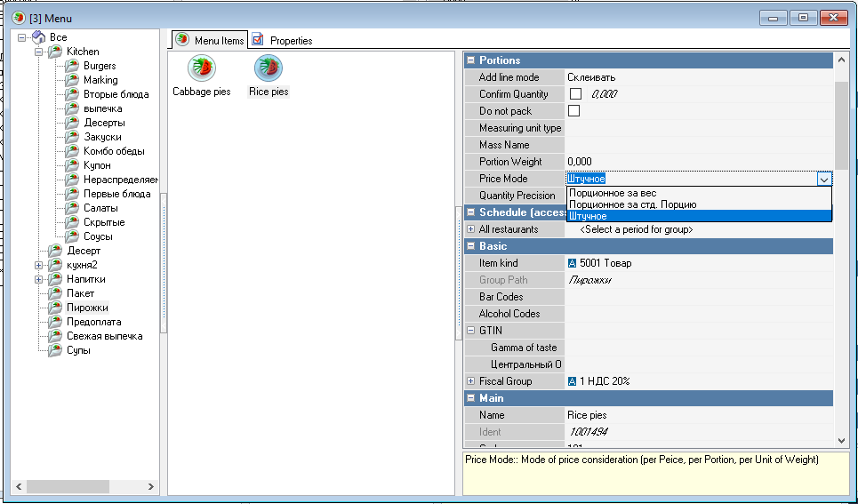Screen dimensions: 858x504
Task: Click the Пирожки folder icon
Action: point(55,308)
